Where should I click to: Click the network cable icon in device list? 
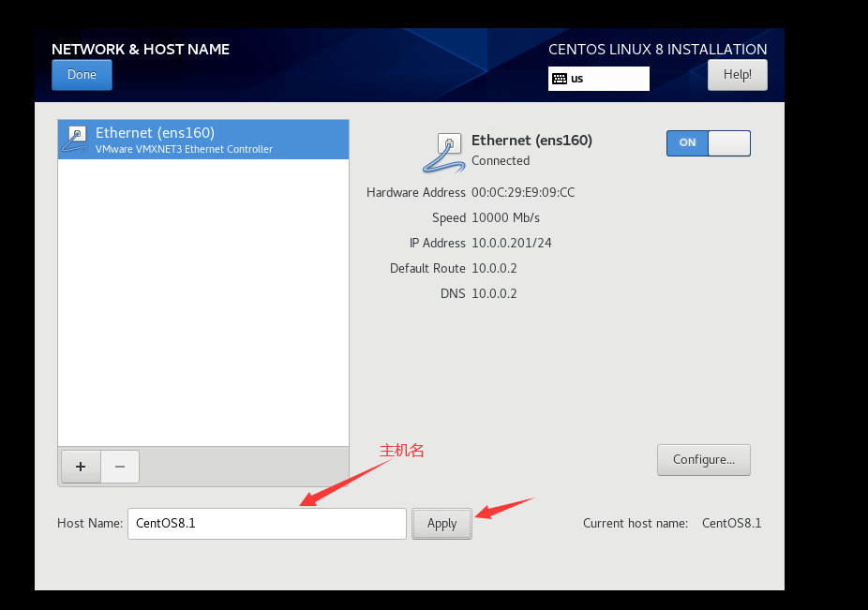[75, 140]
